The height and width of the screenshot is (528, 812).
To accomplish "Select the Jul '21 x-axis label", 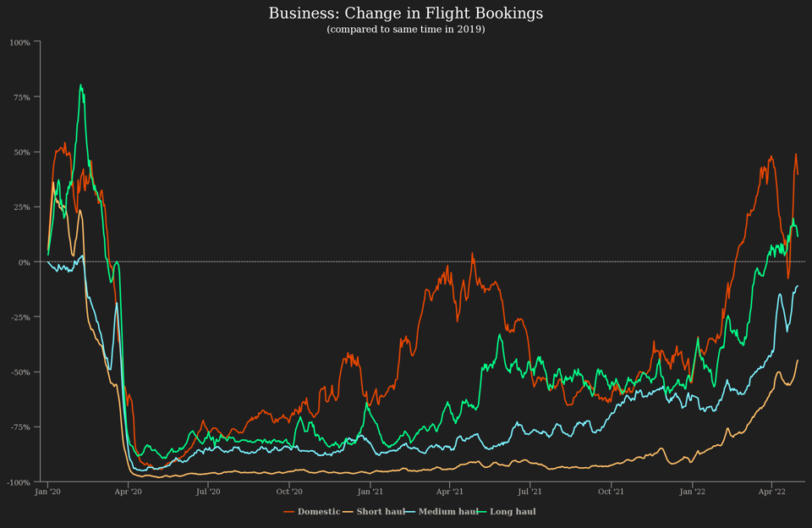I will pos(530,491).
